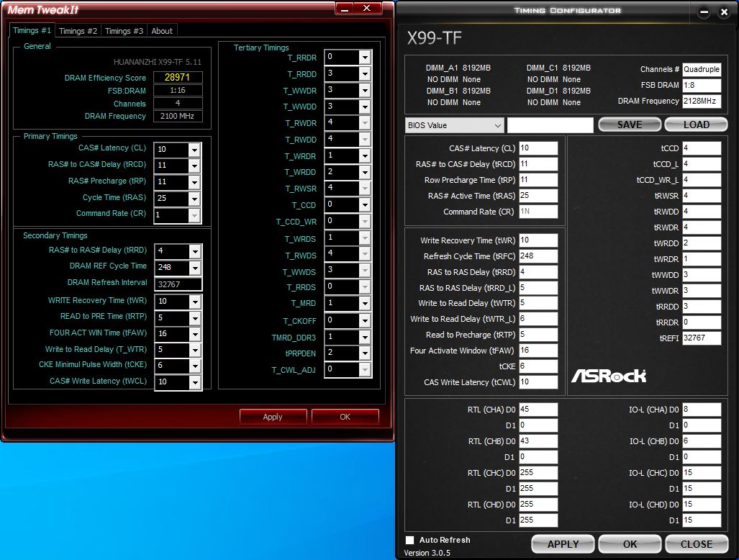Minimize the Mem TweakIt window
This screenshot has width=739, height=560.
tap(345, 9)
